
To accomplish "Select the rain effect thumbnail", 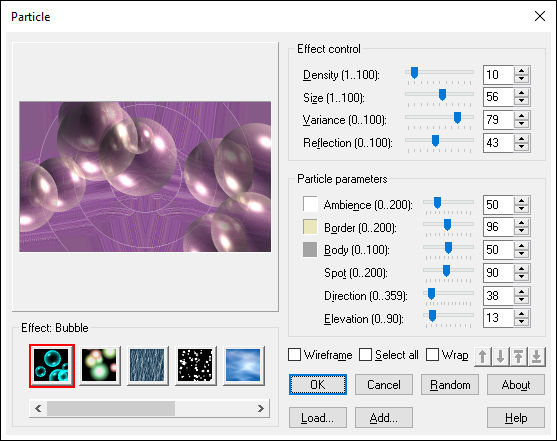I will pos(147,366).
